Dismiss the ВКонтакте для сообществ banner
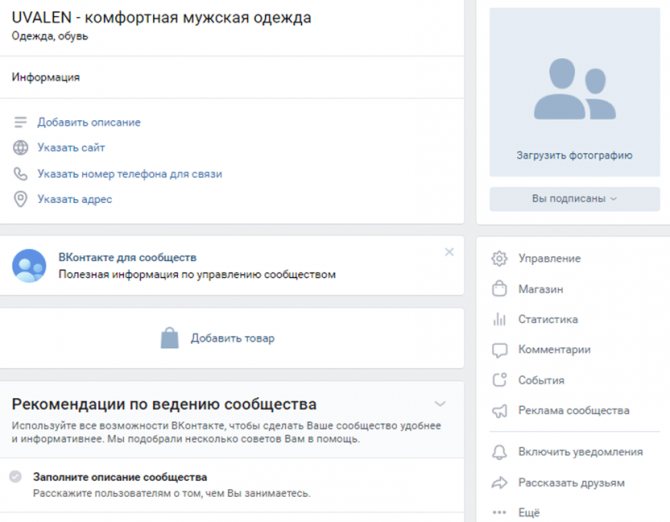670x522 pixels. tap(449, 252)
